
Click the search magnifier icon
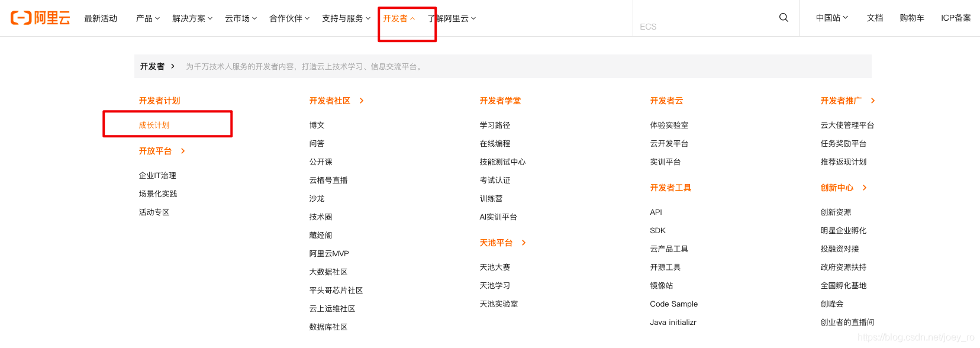[784, 18]
